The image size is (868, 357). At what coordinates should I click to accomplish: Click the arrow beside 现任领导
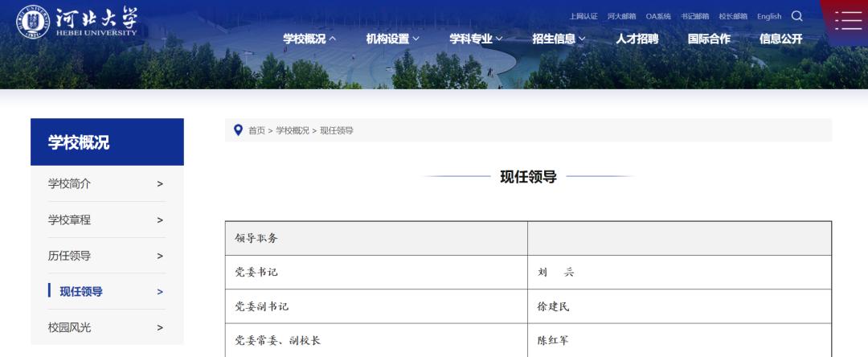[x=160, y=292]
